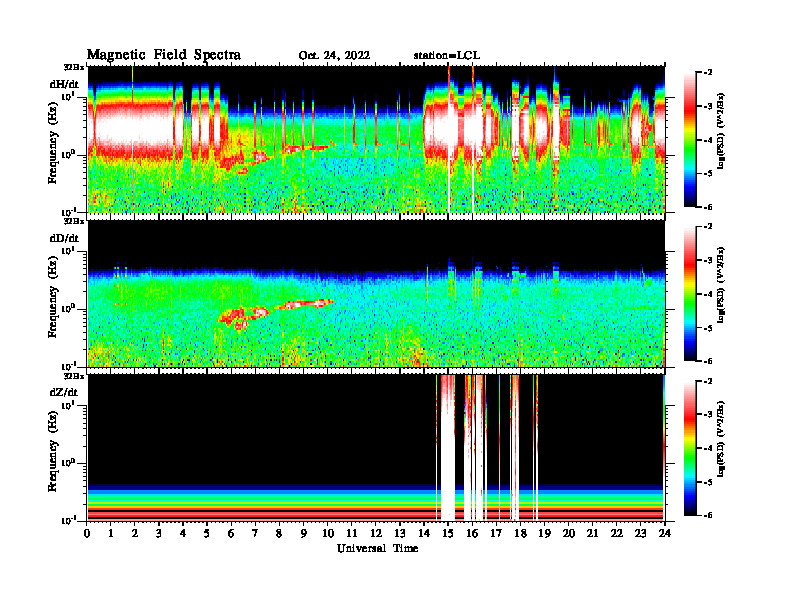Click hour 12 tick label on time axis
Viewport: 792px width, 612px height.
tap(376, 534)
